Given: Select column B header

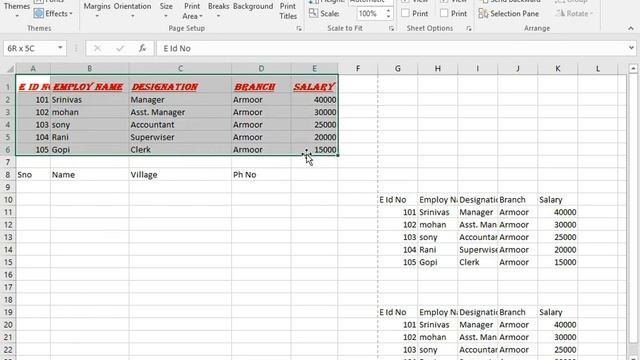Looking at the screenshot, I should 89,69.
